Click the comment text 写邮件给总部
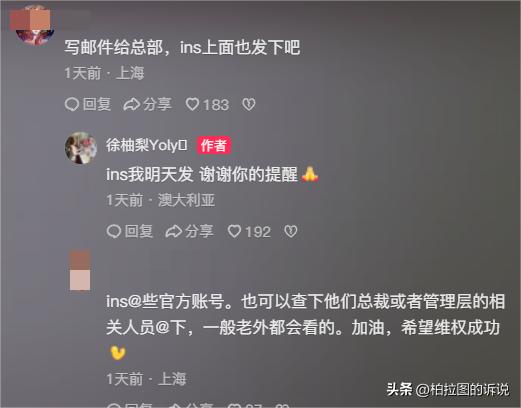 tap(114, 47)
